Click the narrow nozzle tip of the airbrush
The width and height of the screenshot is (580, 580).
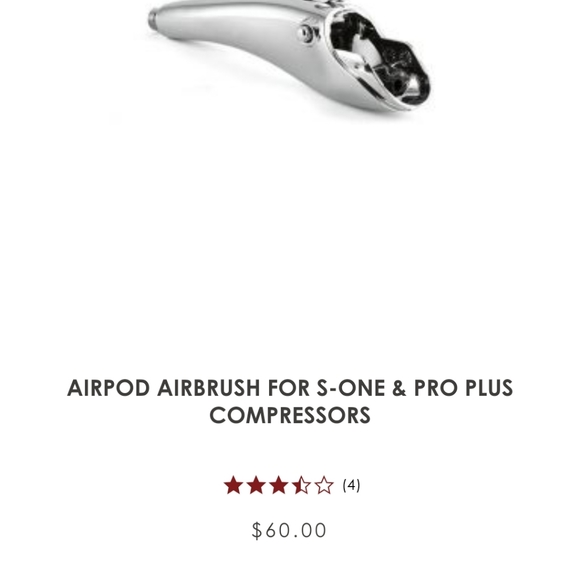(x=152, y=17)
